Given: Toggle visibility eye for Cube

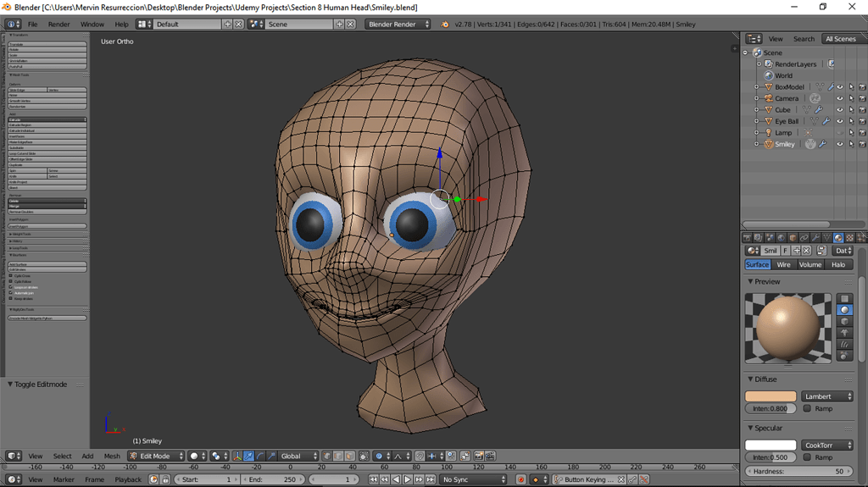Looking at the screenshot, I should [x=840, y=109].
